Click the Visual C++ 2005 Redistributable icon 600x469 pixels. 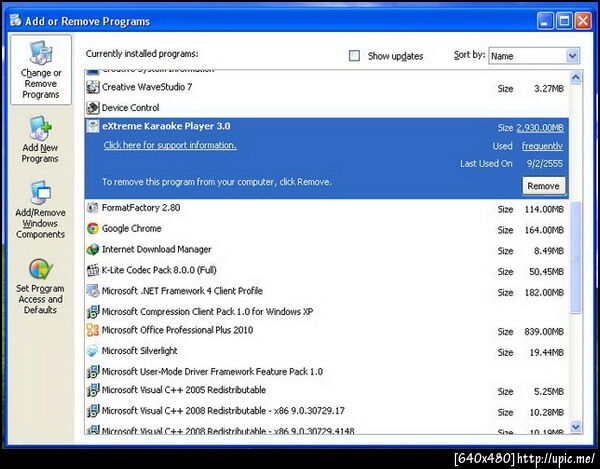[93, 390]
